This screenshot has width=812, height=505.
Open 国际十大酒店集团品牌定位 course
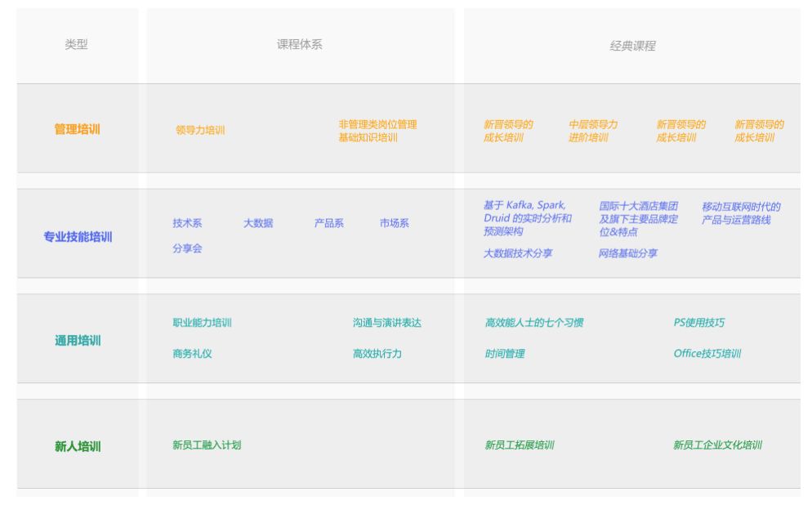point(639,218)
